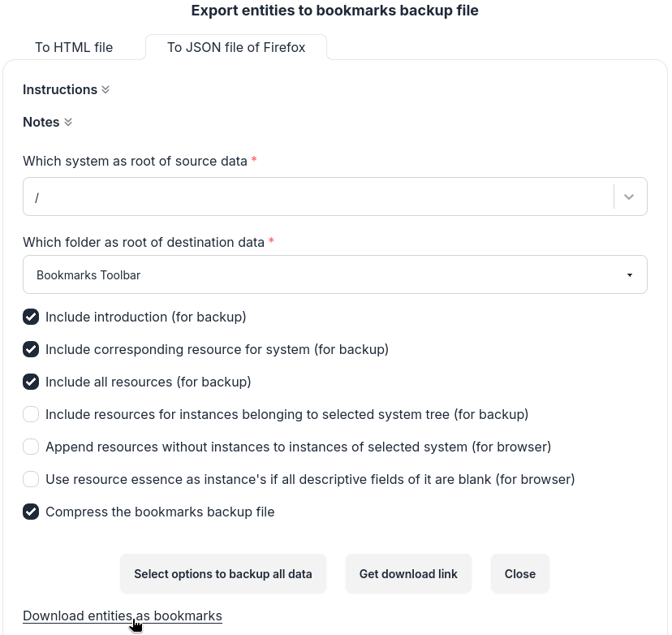
Task: Disable Compress the bookmarks backup file
Action: [31, 512]
